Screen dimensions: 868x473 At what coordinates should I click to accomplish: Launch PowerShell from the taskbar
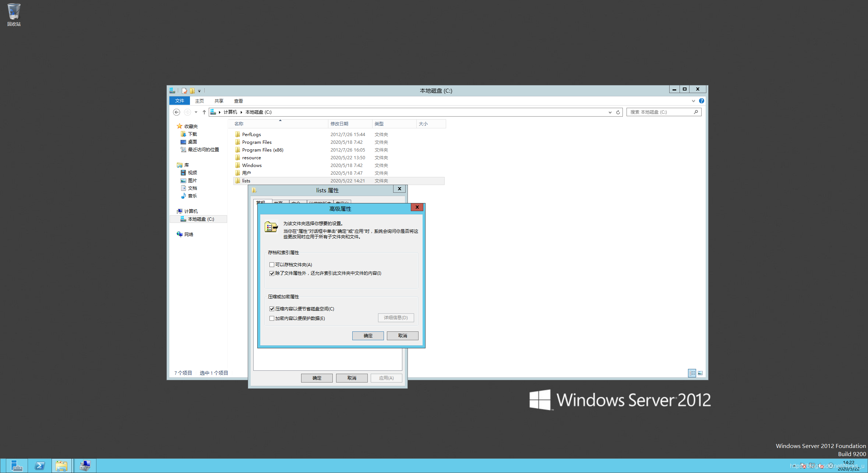[39, 466]
